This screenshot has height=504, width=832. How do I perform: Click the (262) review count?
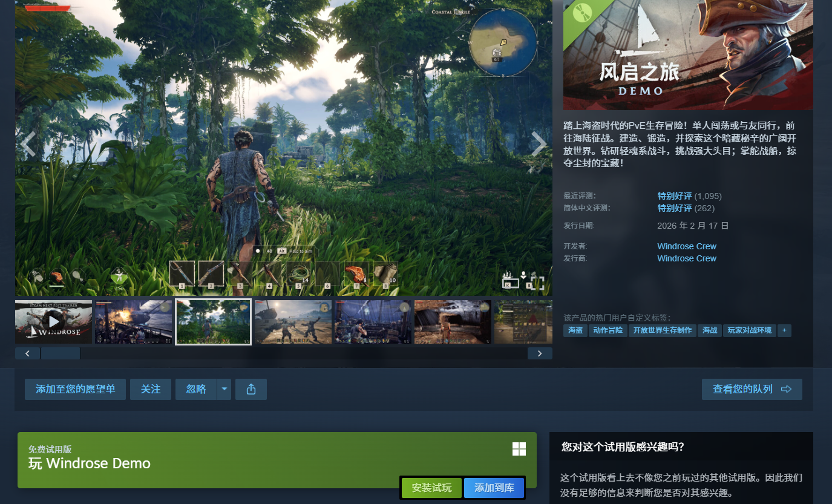pyautogui.click(x=704, y=208)
